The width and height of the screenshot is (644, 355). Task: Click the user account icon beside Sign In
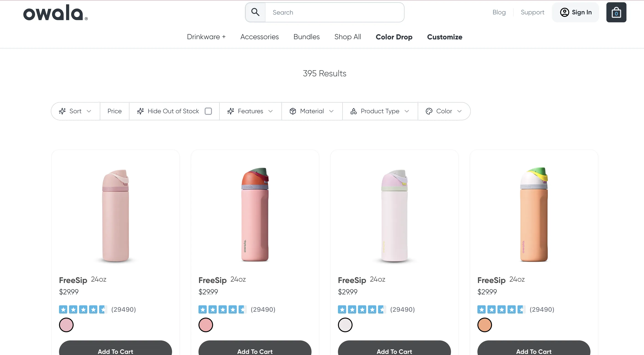[x=564, y=12]
